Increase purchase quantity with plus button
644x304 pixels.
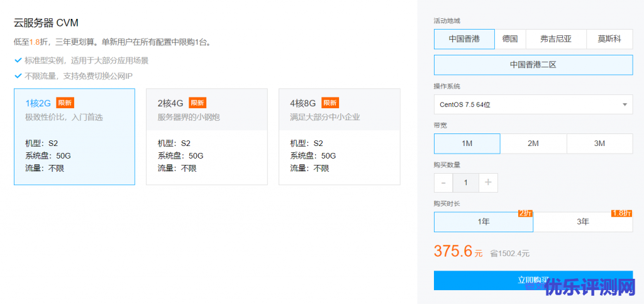pyautogui.click(x=488, y=183)
